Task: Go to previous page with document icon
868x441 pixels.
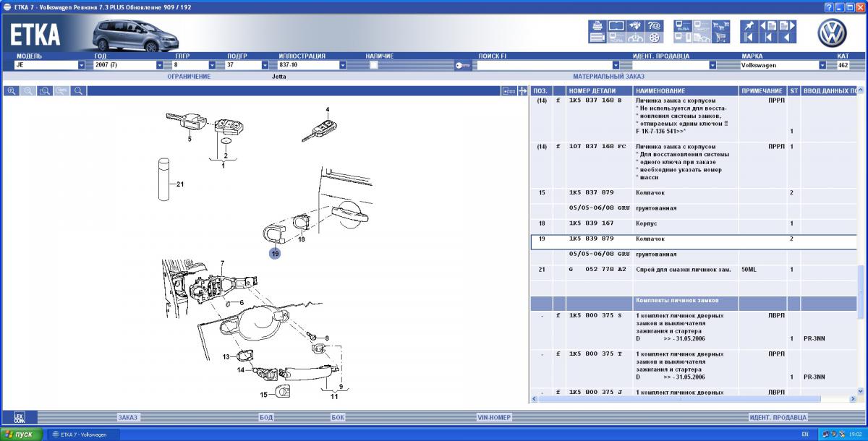Action: (x=768, y=26)
